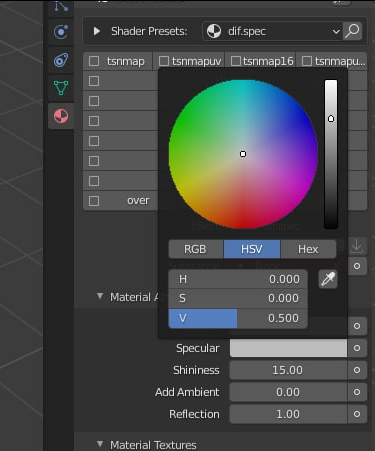Image resolution: width=375 pixels, height=451 pixels.
Task: Enable the tsnmap16 checkbox
Action: [x=236, y=61]
